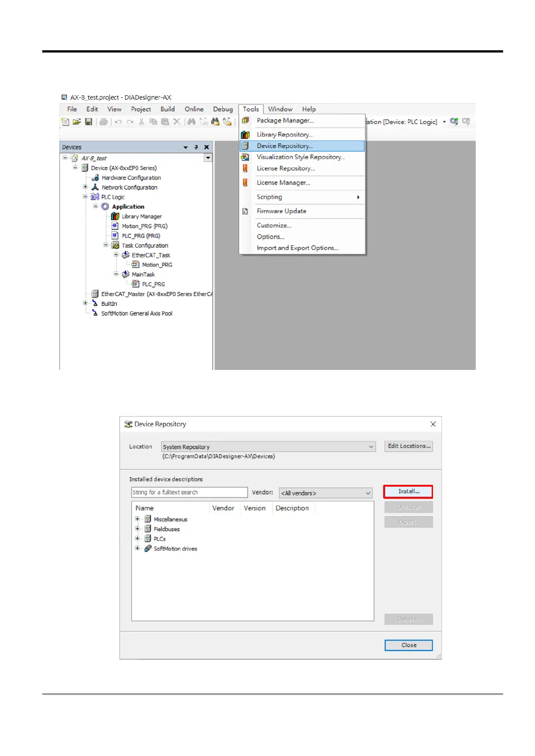Click the Task Configuration tree icon
The image size is (535, 756).
pyautogui.click(x=115, y=246)
